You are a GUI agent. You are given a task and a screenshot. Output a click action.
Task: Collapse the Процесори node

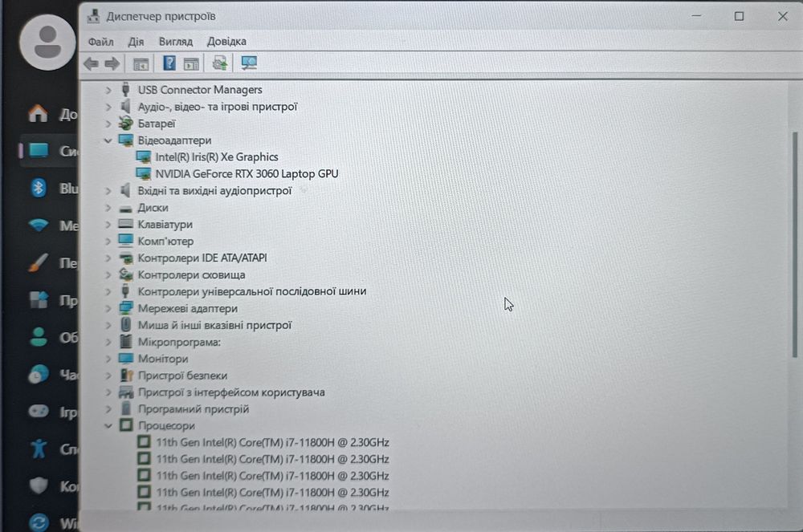click(x=108, y=425)
